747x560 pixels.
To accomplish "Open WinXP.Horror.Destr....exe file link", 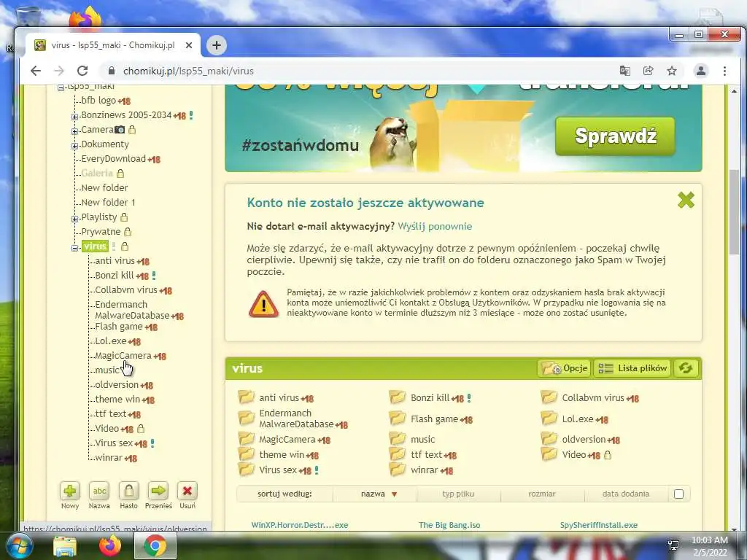I will click(300, 525).
